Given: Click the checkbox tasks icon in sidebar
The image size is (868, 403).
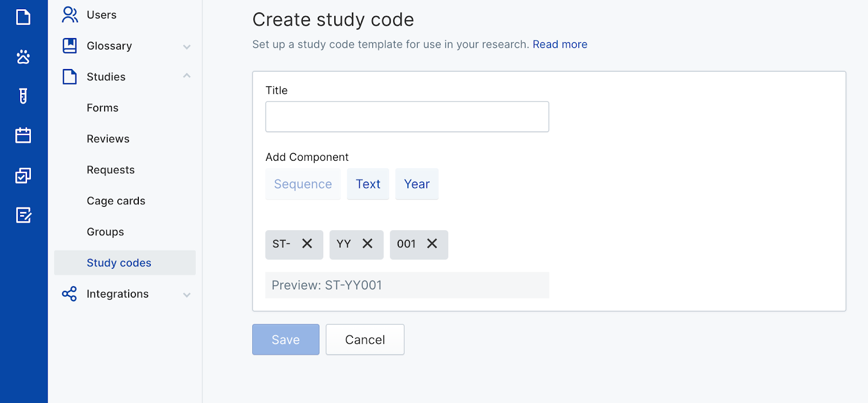Looking at the screenshot, I should tap(23, 175).
